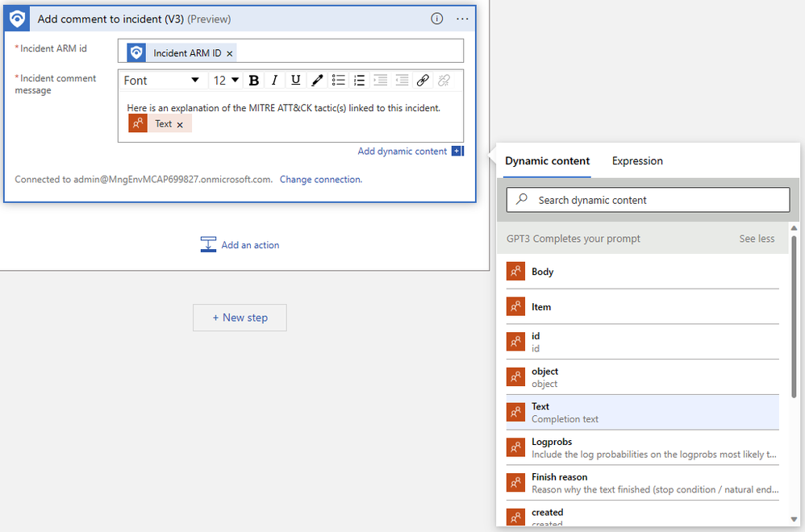Image resolution: width=805 pixels, height=532 pixels.
Task: Click the Microsoft Sentinel shield icon in action header
Action: (17, 19)
